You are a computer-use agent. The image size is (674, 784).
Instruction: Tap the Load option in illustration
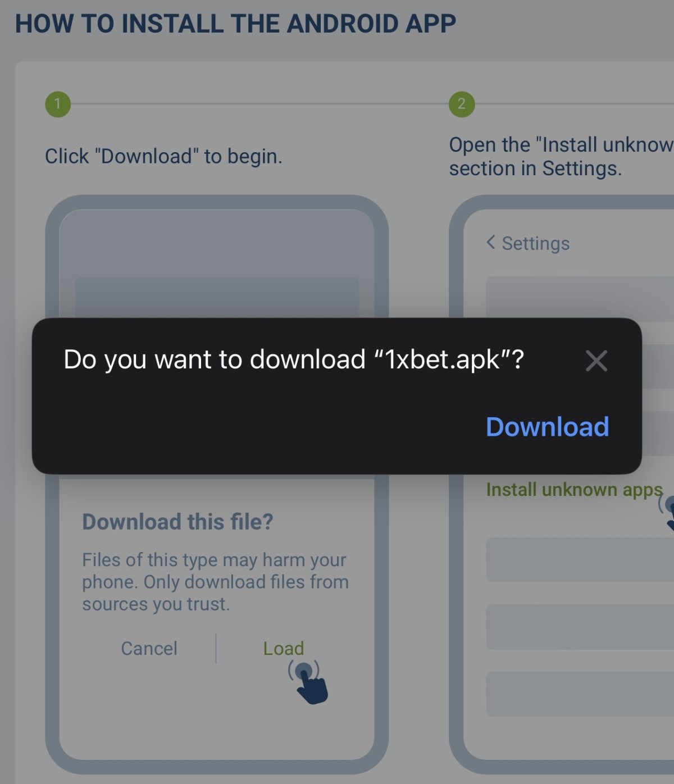tap(284, 649)
